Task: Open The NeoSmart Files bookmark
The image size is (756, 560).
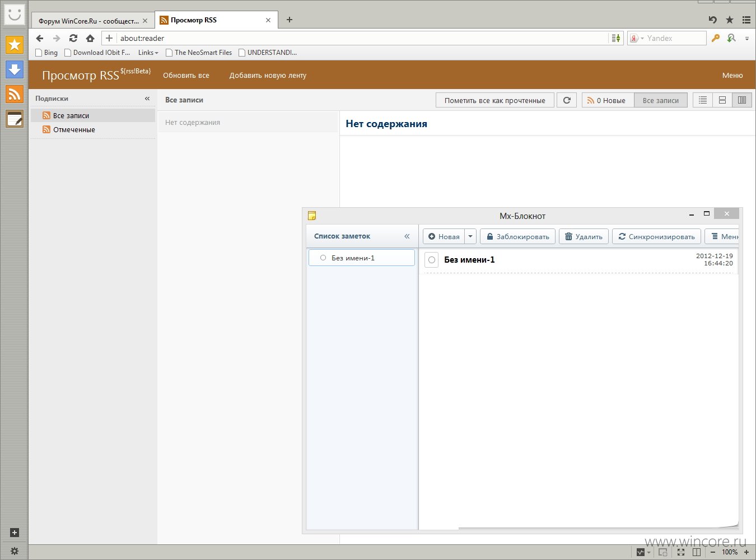Action: click(x=199, y=53)
